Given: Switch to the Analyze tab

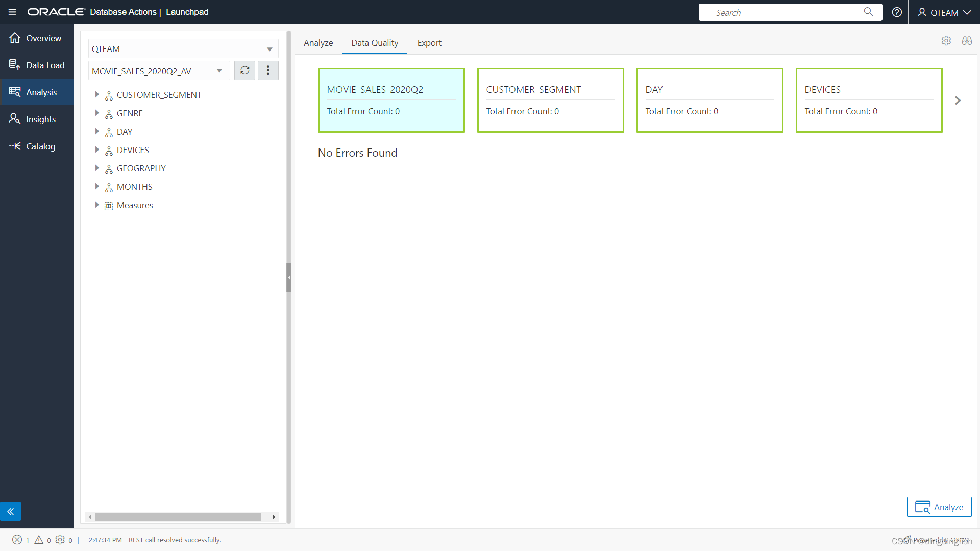Looking at the screenshot, I should [318, 43].
